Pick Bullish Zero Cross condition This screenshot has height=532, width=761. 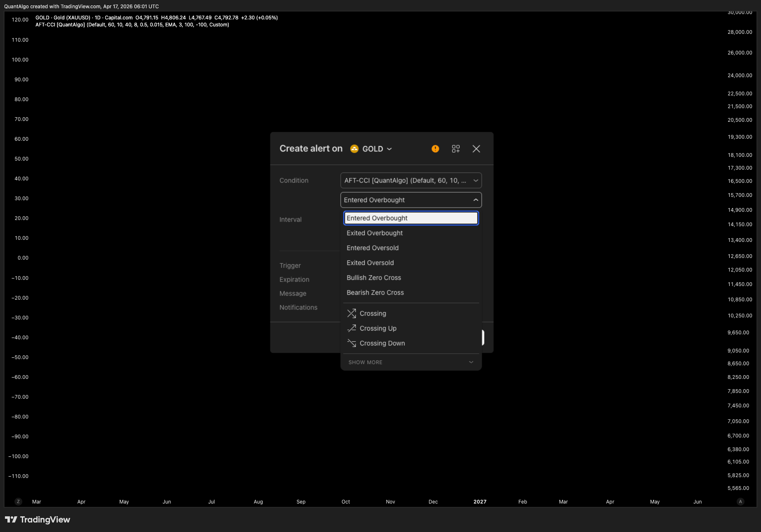[411, 277]
